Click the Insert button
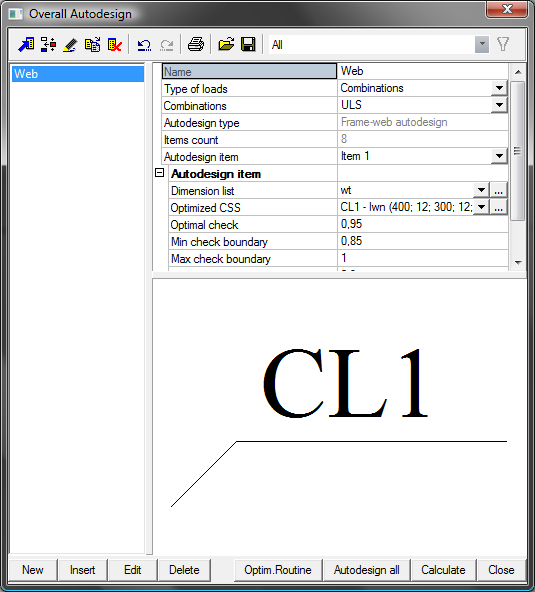 tap(83, 570)
